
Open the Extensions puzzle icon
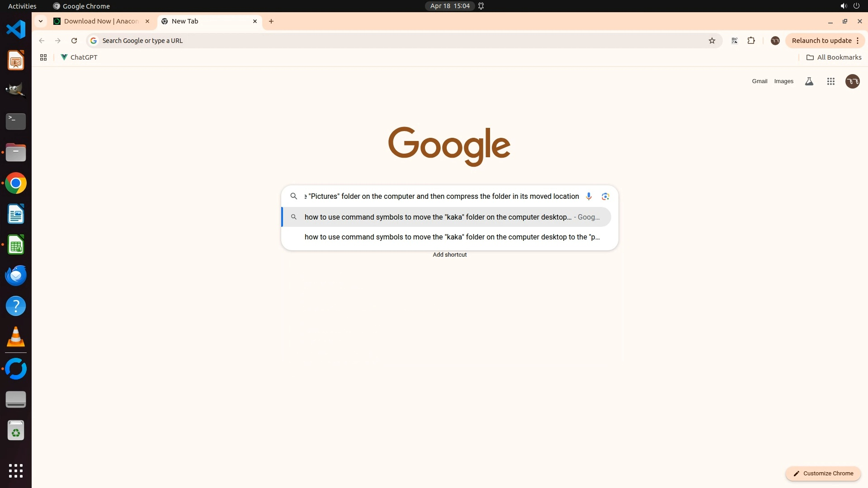pos(751,41)
